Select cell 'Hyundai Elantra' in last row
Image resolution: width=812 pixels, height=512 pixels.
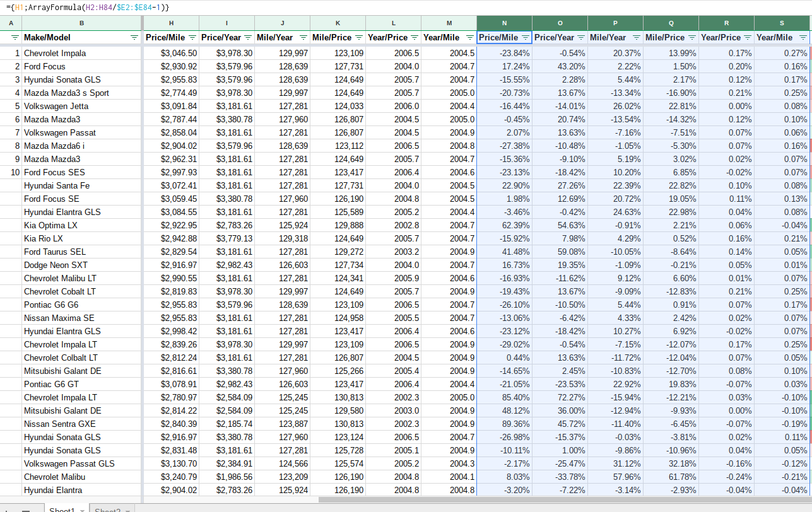tap(82, 490)
